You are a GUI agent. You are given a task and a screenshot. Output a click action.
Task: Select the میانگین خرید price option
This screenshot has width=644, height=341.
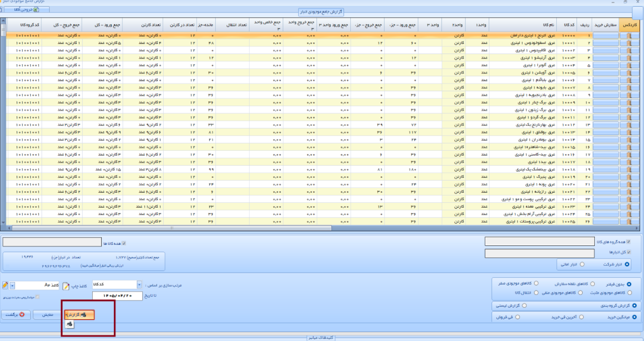(634, 317)
